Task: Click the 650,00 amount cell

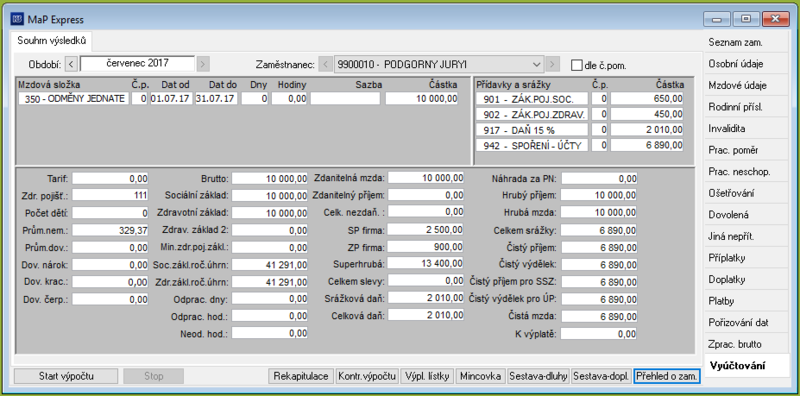Action: (647, 99)
